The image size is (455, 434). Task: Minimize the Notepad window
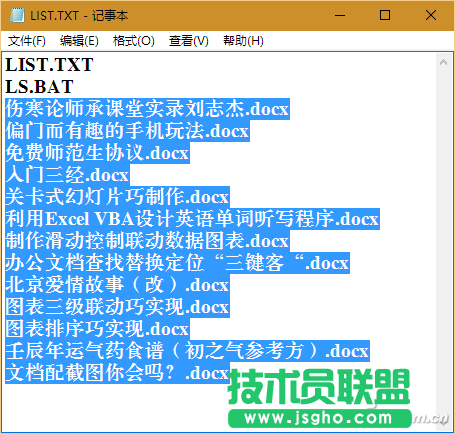[340, 15]
